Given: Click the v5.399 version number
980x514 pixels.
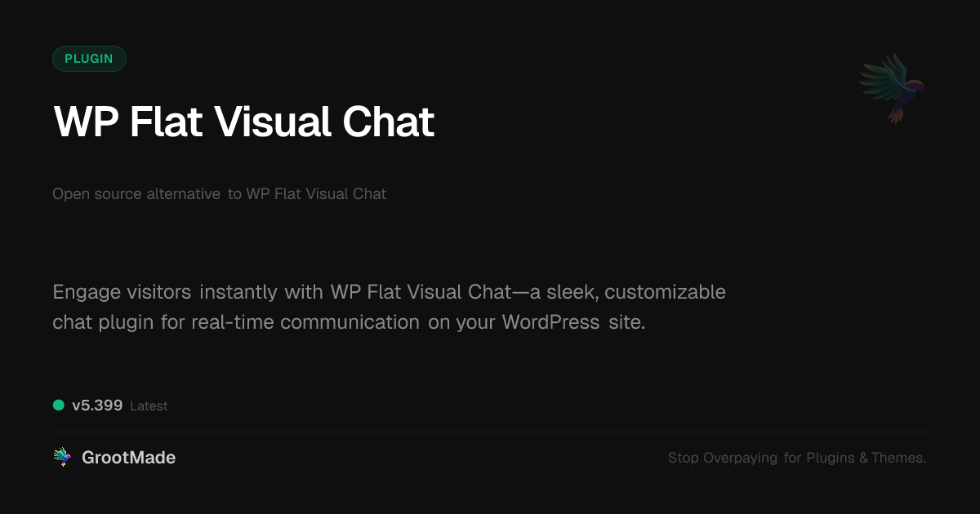Looking at the screenshot, I should pyautogui.click(x=97, y=405).
